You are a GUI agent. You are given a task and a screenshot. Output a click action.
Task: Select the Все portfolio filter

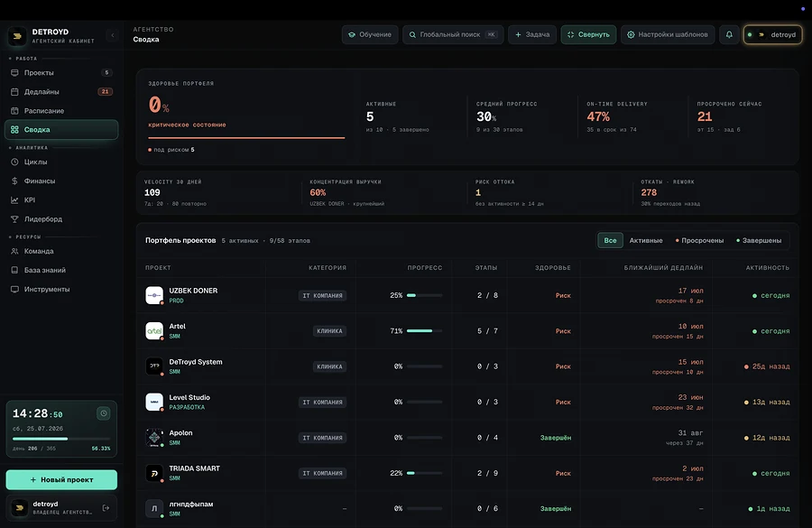(x=610, y=240)
